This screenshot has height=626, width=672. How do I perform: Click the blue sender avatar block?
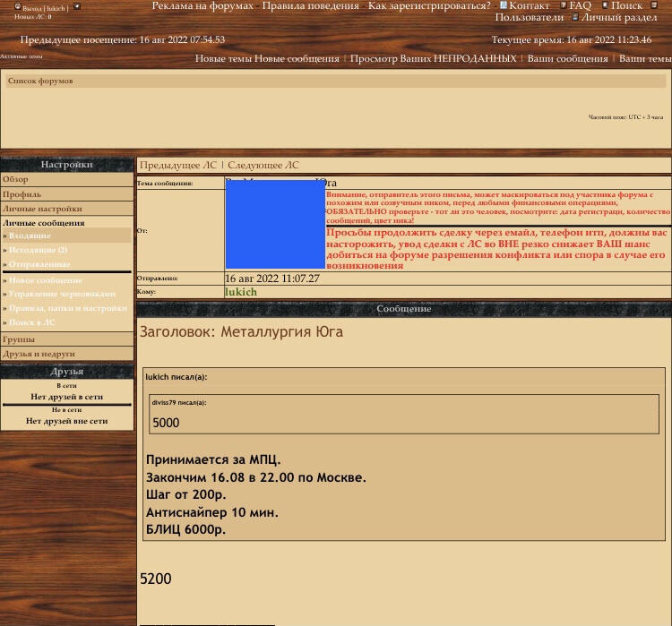click(x=275, y=225)
